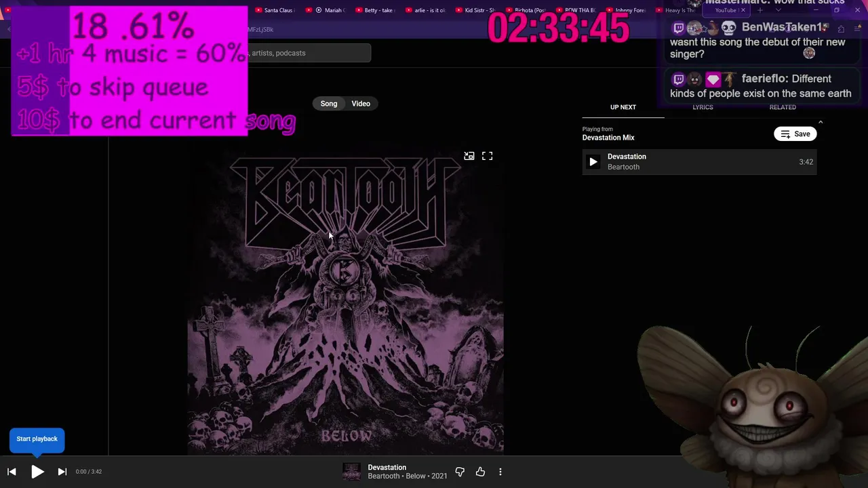
Task: Skip to the previous track
Action: (x=12, y=472)
